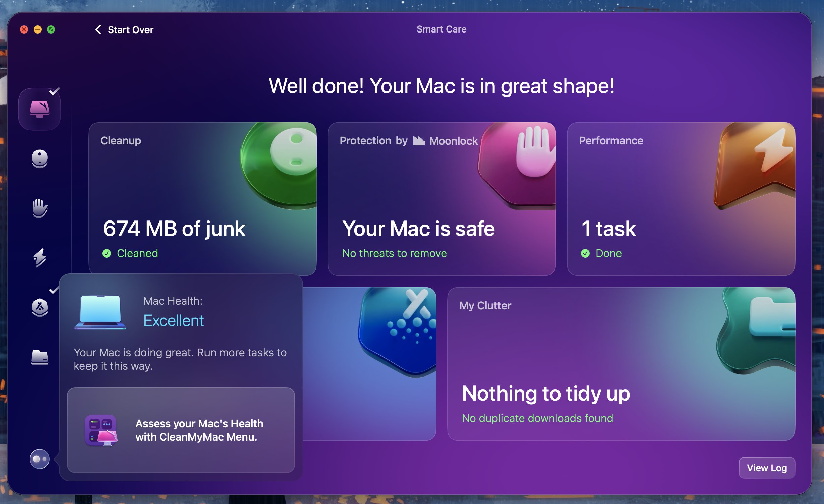Image resolution: width=824 pixels, height=504 pixels.
Task: Click the View Log button
Action: (x=767, y=468)
